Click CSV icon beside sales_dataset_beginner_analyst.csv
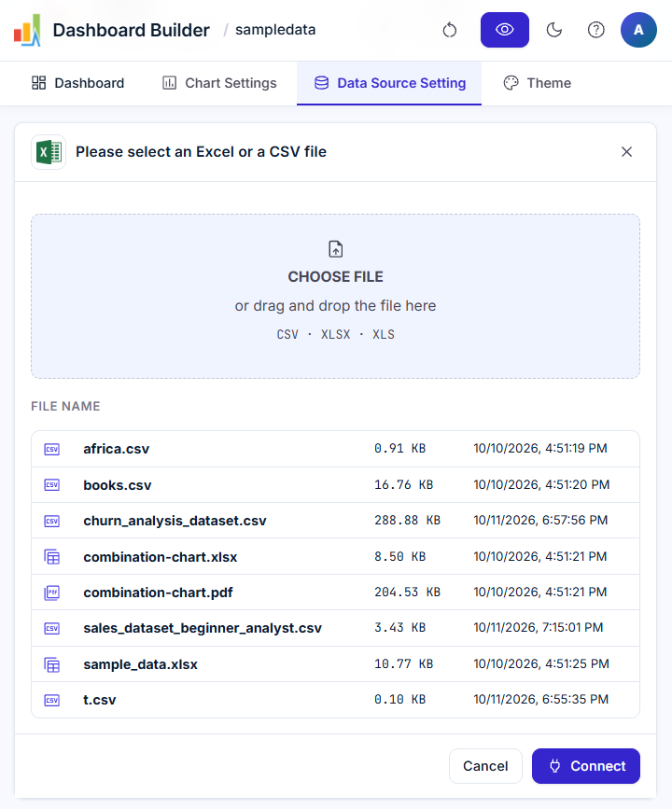This screenshot has height=809, width=672. coord(51,628)
